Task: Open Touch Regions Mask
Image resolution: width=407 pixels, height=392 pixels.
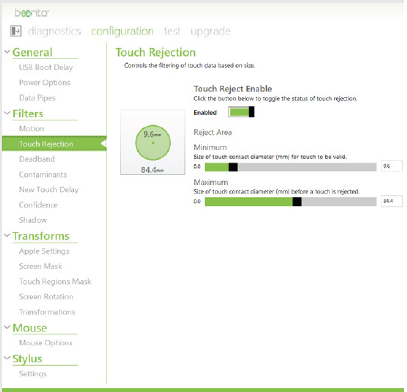Action: point(55,282)
